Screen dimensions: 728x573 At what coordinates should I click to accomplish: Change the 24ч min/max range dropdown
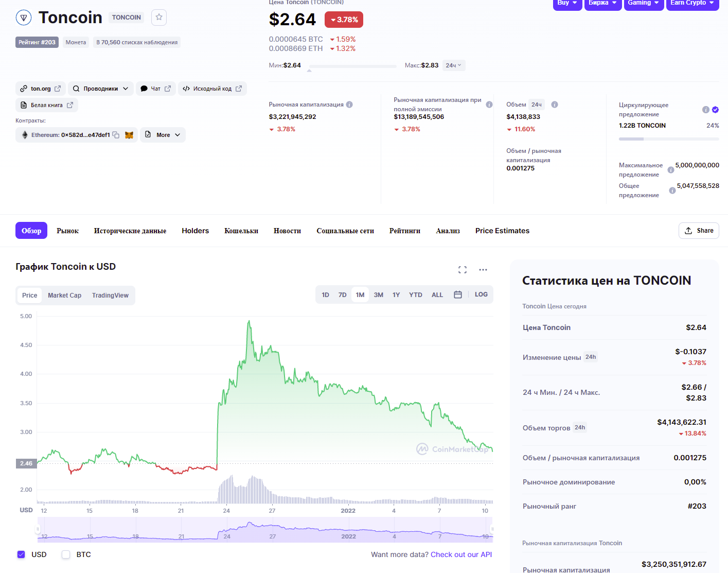tap(454, 65)
